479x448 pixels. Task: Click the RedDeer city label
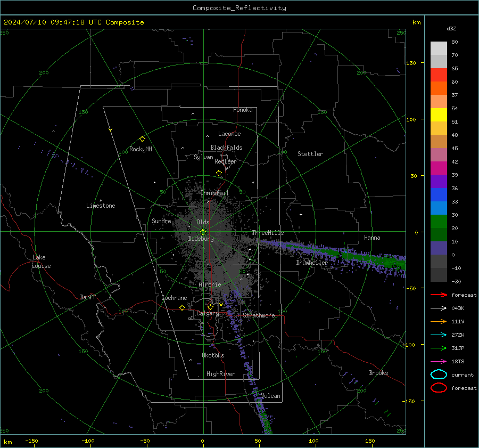coord(226,161)
